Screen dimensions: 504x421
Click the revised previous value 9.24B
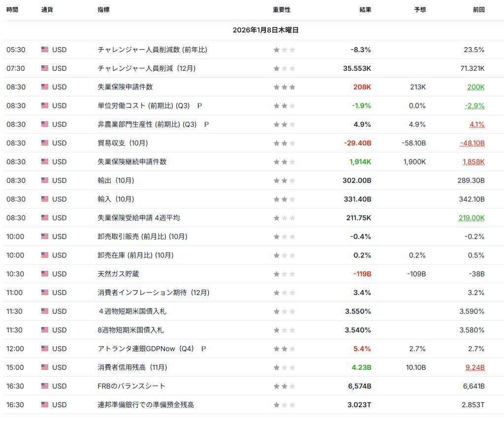point(474,367)
